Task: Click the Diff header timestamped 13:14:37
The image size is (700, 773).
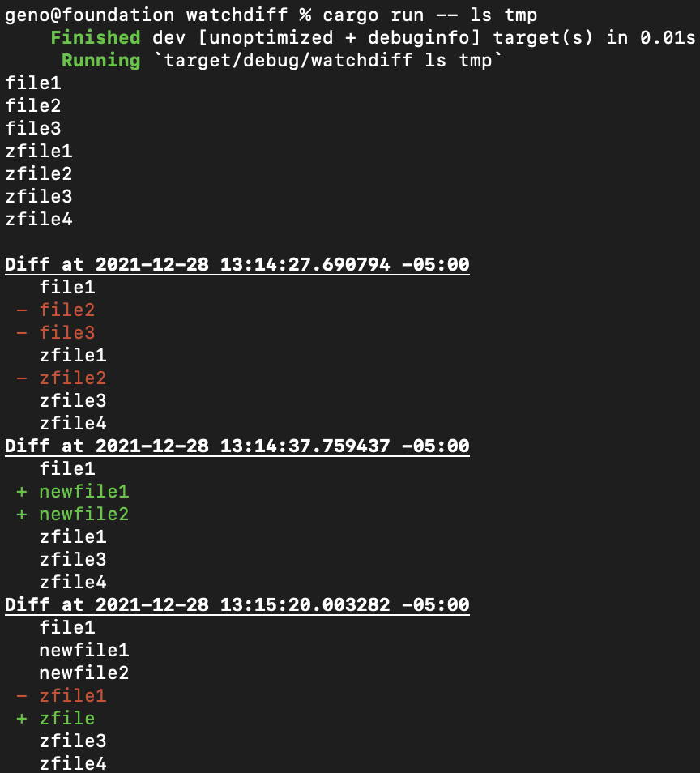Action: click(x=237, y=446)
